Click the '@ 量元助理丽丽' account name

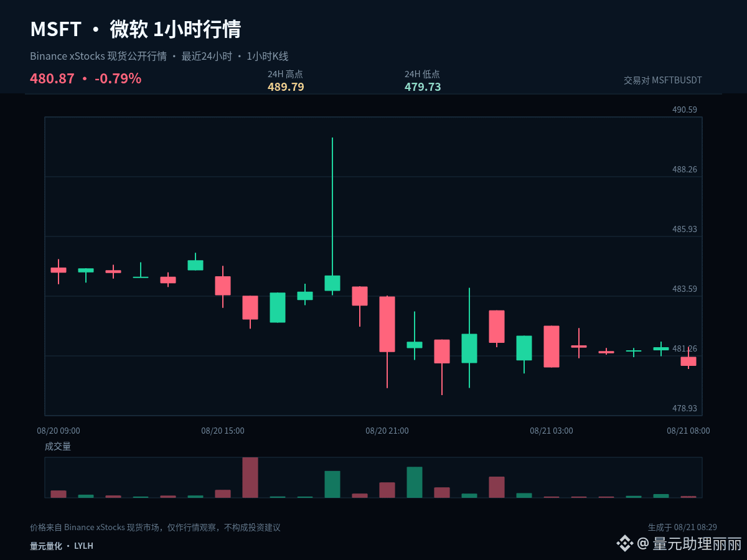click(x=689, y=544)
